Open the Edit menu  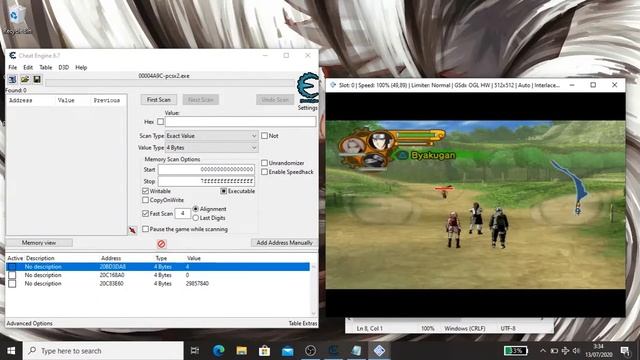(x=28, y=67)
